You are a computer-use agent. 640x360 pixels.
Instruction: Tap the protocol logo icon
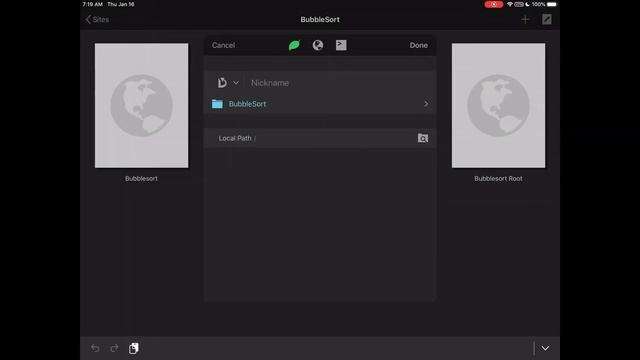(x=222, y=83)
